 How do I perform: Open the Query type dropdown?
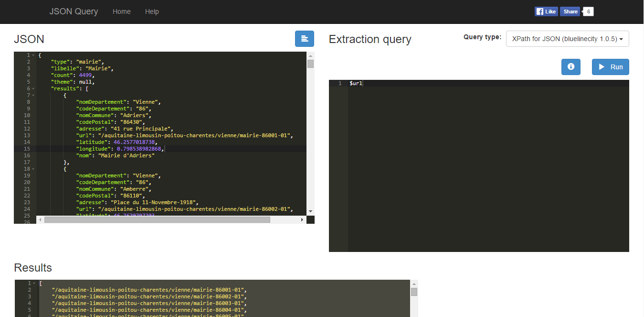568,39
